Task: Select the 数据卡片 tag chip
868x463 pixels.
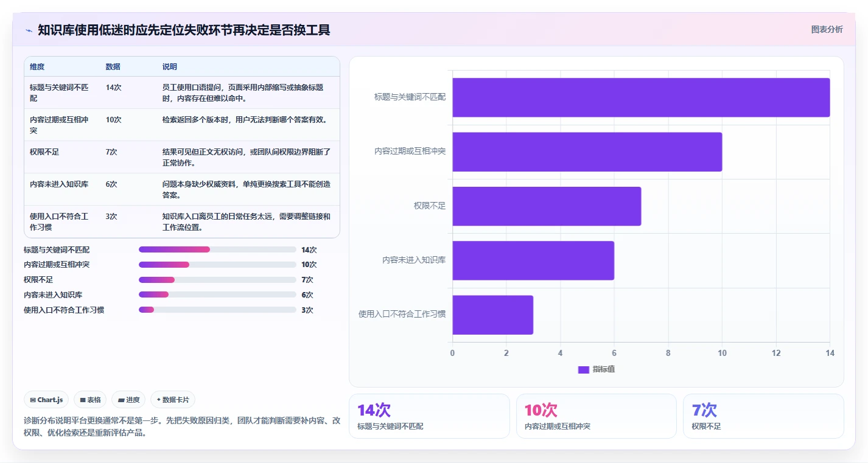Action: 173,400
